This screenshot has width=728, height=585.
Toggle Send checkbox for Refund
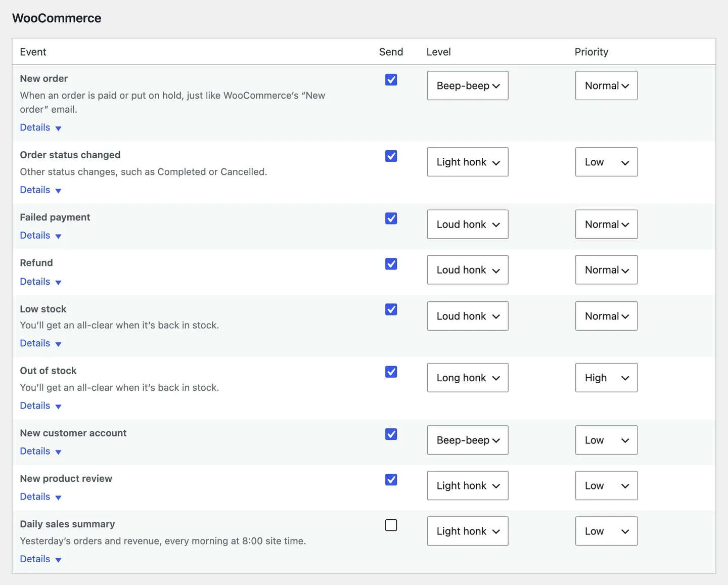pyautogui.click(x=391, y=264)
